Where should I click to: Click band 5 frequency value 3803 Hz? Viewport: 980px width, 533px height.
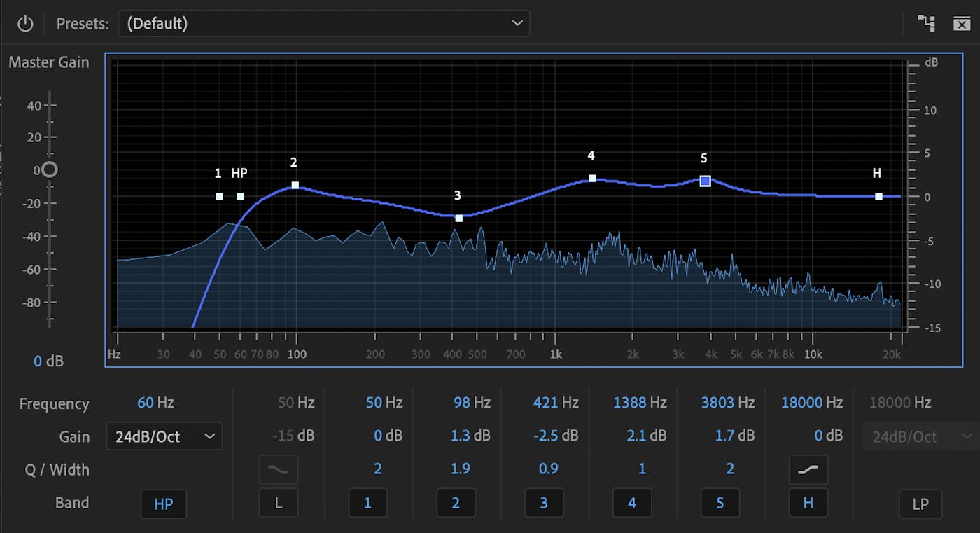729,403
